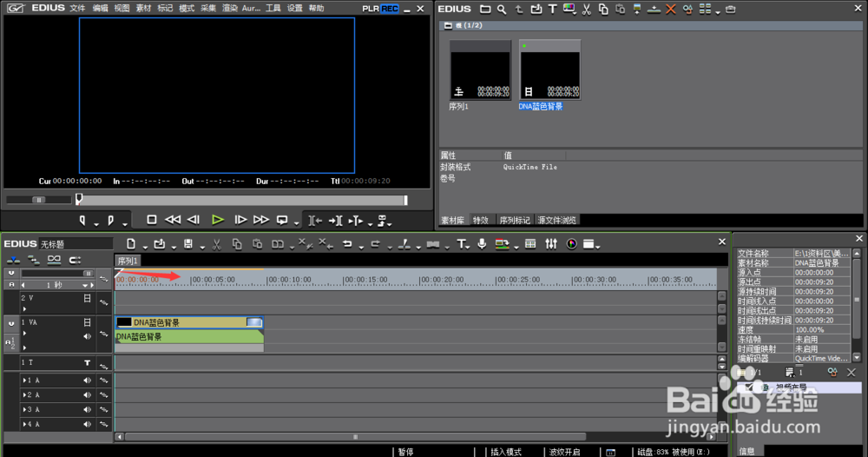
Task: Open the 文件 menu
Action: [77, 9]
